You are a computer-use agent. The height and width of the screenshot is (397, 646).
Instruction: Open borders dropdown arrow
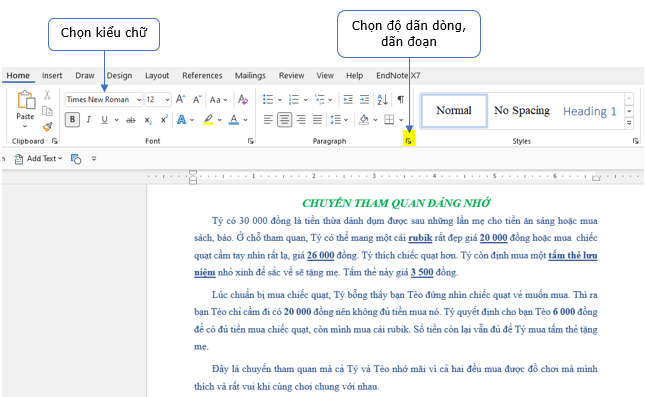[x=401, y=120]
